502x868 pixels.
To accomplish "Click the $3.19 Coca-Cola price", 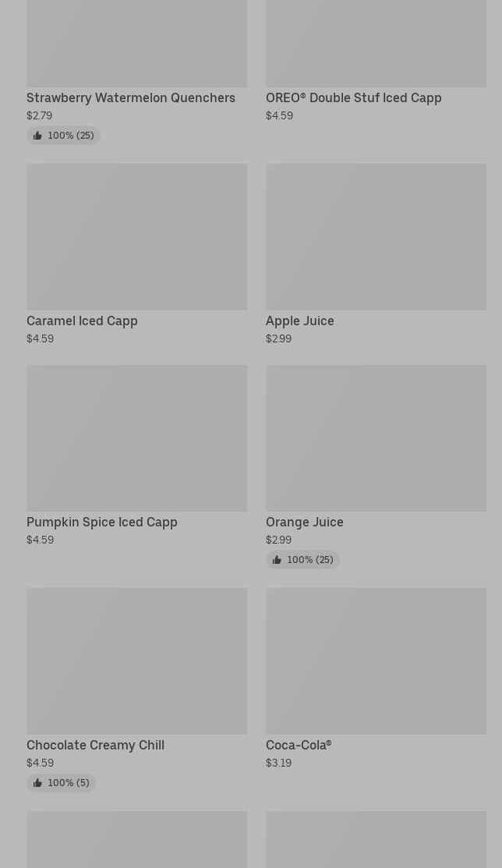I will click(278, 763).
